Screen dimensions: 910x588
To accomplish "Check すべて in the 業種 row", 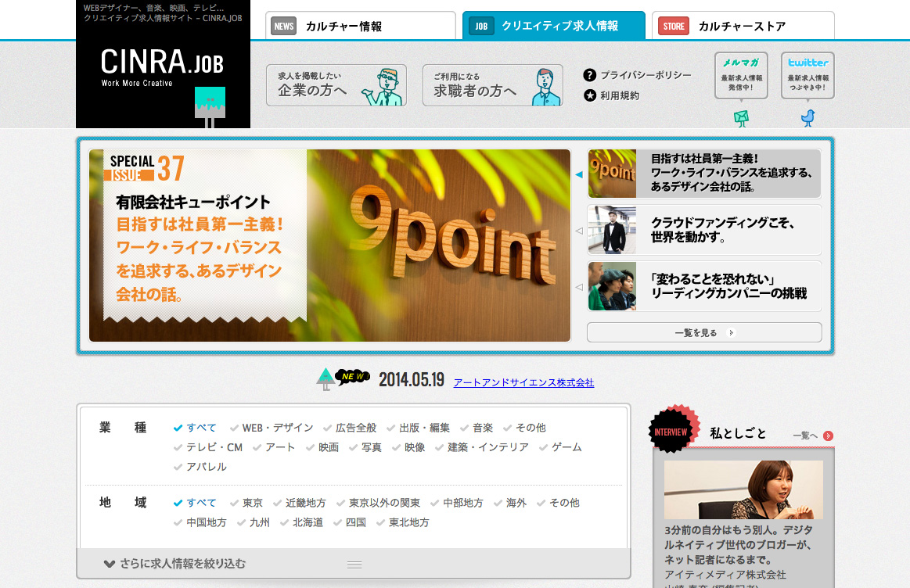I will click(x=195, y=428).
